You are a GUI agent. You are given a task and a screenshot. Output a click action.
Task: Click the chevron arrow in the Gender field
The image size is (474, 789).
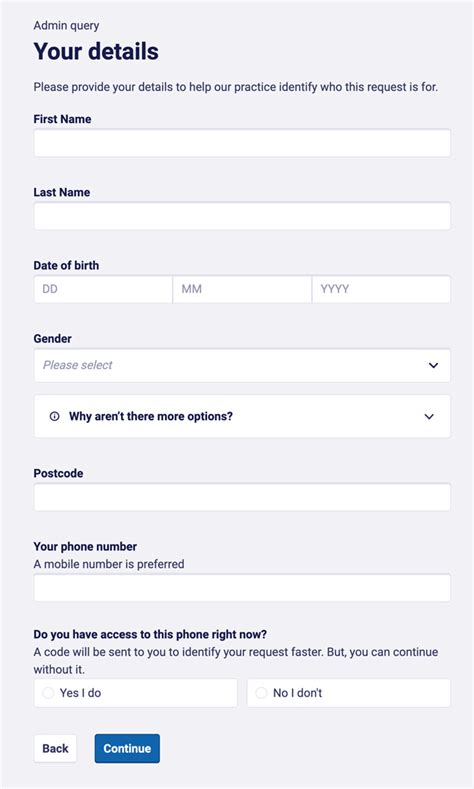coord(433,365)
